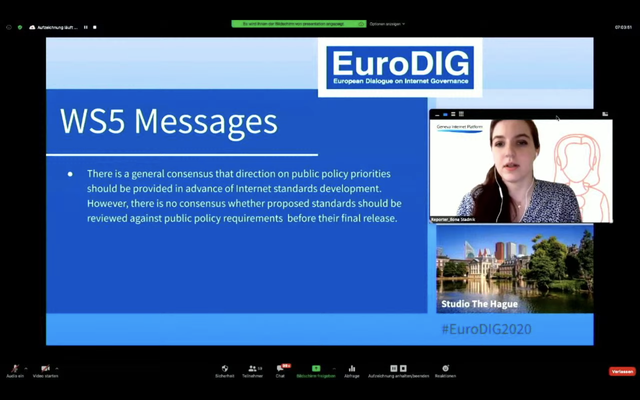Viewport: 640px width, 400px height.
Task: Open share options arrow beside Bildschirm freigeben
Action: click(x=334, y=368)
